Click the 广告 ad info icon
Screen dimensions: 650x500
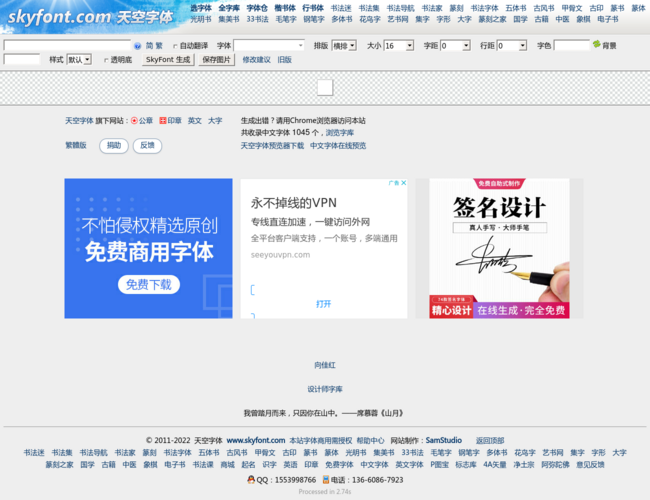[394, 183]
